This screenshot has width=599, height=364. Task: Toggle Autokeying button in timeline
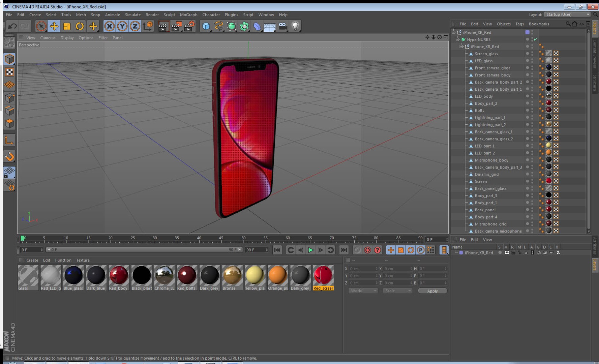(367, 250)
